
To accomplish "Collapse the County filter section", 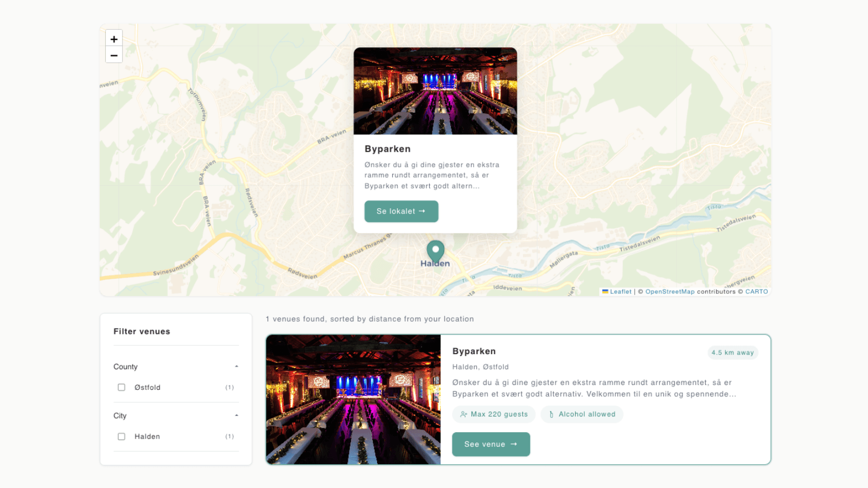I will (x=176, y=367).
